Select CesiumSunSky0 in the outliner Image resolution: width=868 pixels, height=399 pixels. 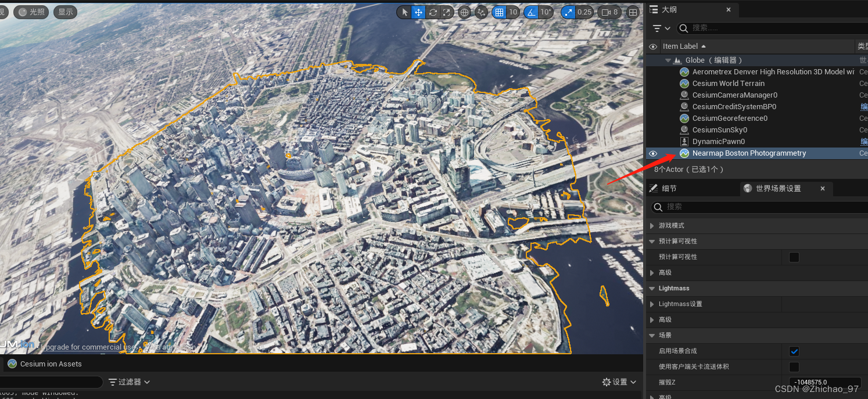pos(720,130)
